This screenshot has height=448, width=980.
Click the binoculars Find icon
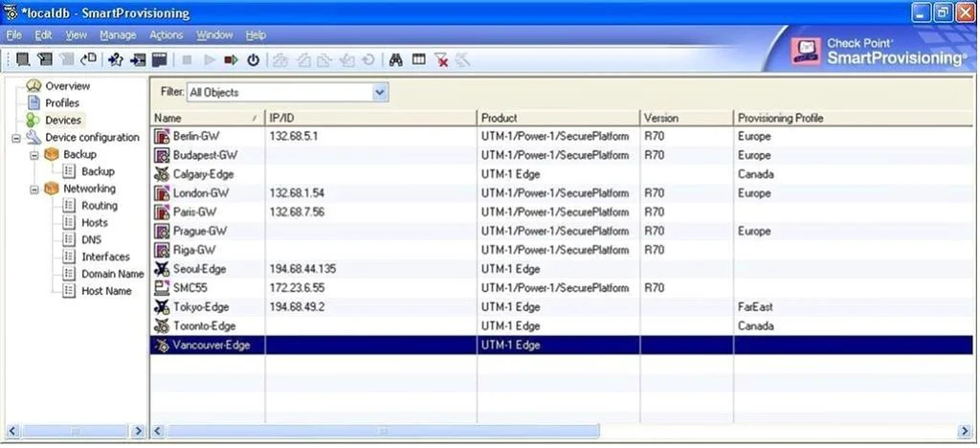395,60
